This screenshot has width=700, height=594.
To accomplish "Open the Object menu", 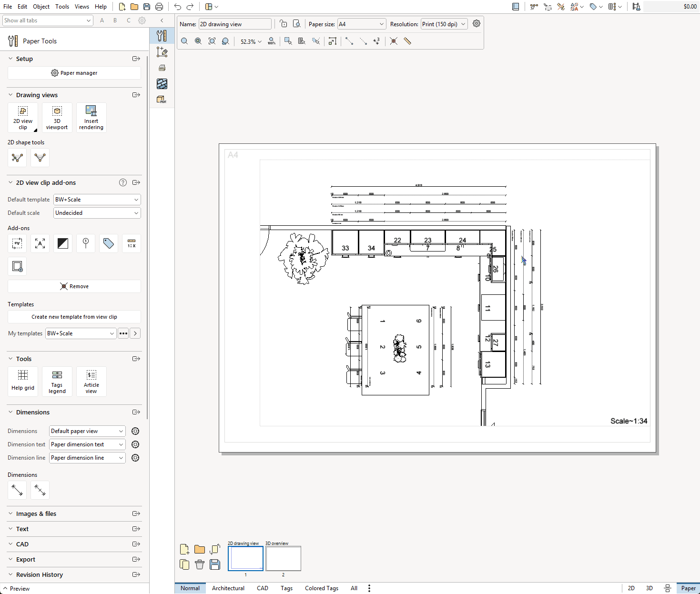I will click(41, 7).
